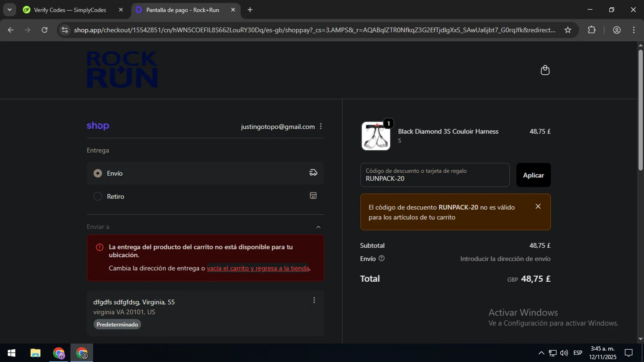Click the Predeterminado badge on the address

(117, 325)
